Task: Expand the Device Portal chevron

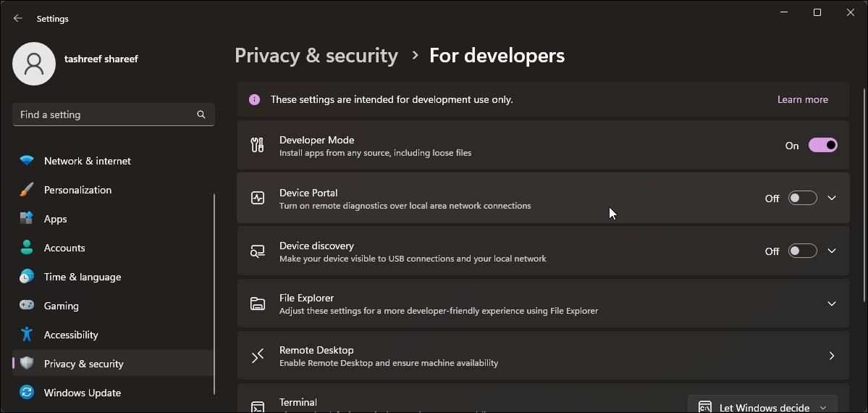Action: pos(832,198)
